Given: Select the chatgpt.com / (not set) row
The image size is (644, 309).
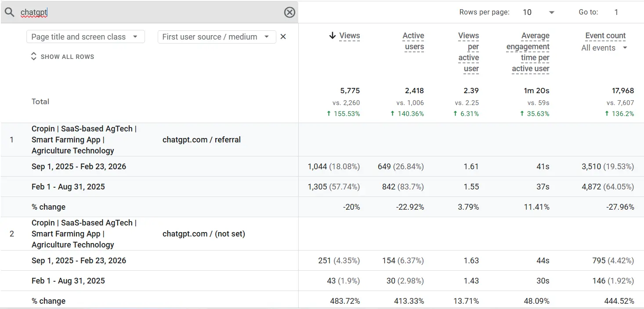Looking at the screenshot, I should [204, 234].
